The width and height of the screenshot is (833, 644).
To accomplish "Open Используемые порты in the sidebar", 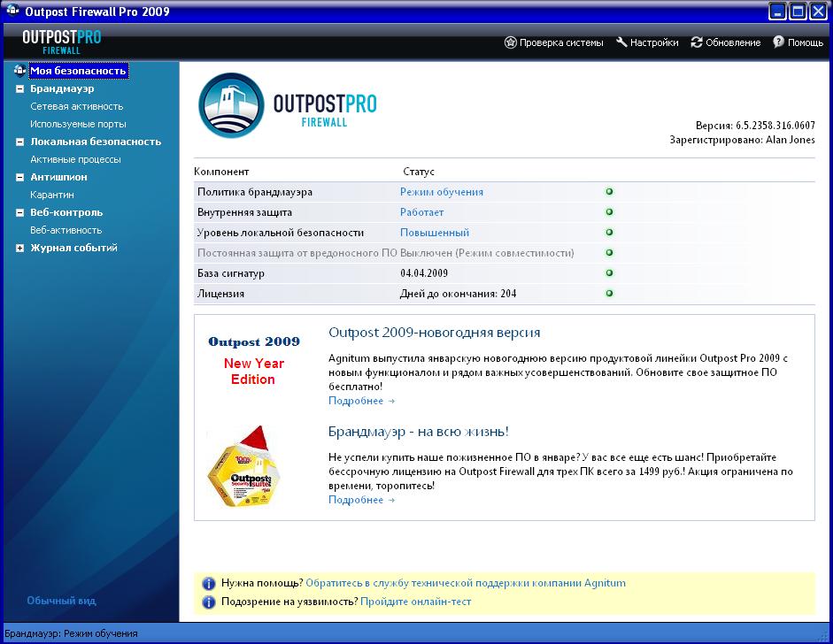I will (78, 124).
